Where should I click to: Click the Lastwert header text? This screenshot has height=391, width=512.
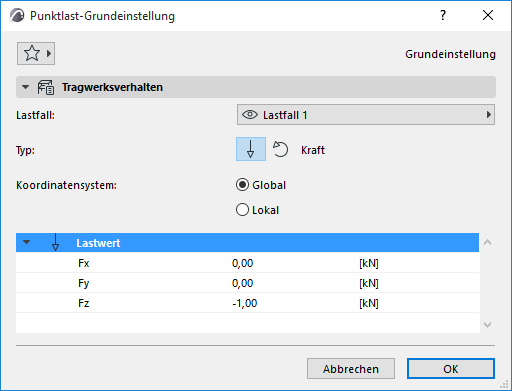click(x=98, y=243)
